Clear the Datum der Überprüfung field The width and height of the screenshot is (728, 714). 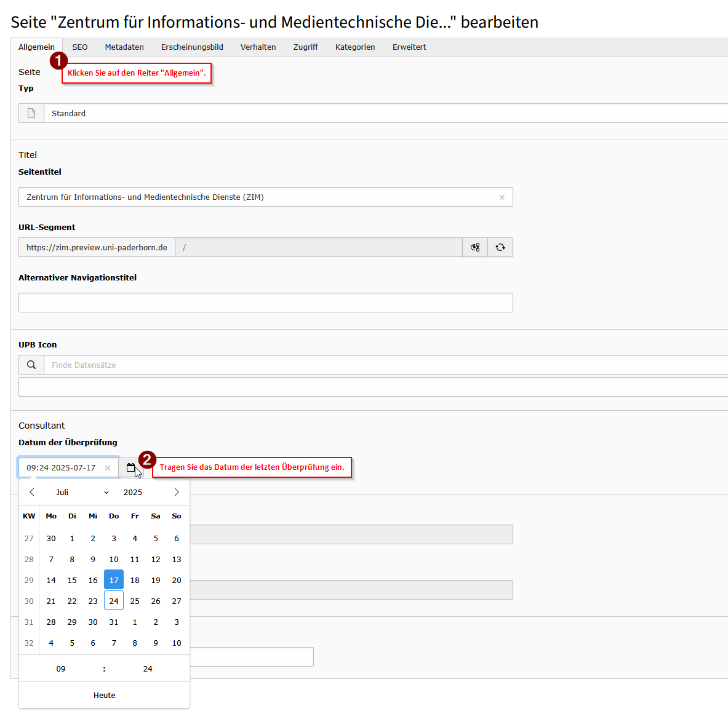[108, 468]
